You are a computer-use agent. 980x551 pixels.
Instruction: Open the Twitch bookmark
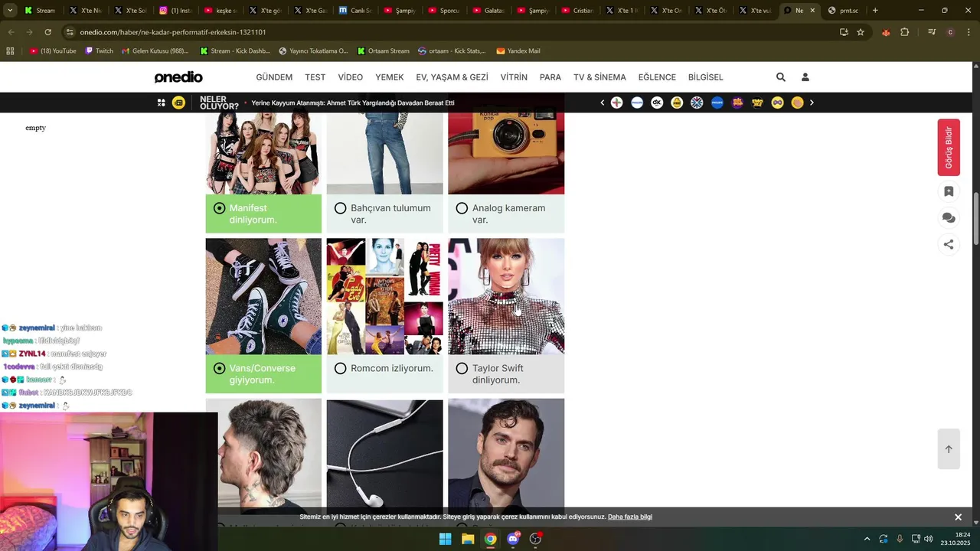pyautogui.click(x=99, y=51)
